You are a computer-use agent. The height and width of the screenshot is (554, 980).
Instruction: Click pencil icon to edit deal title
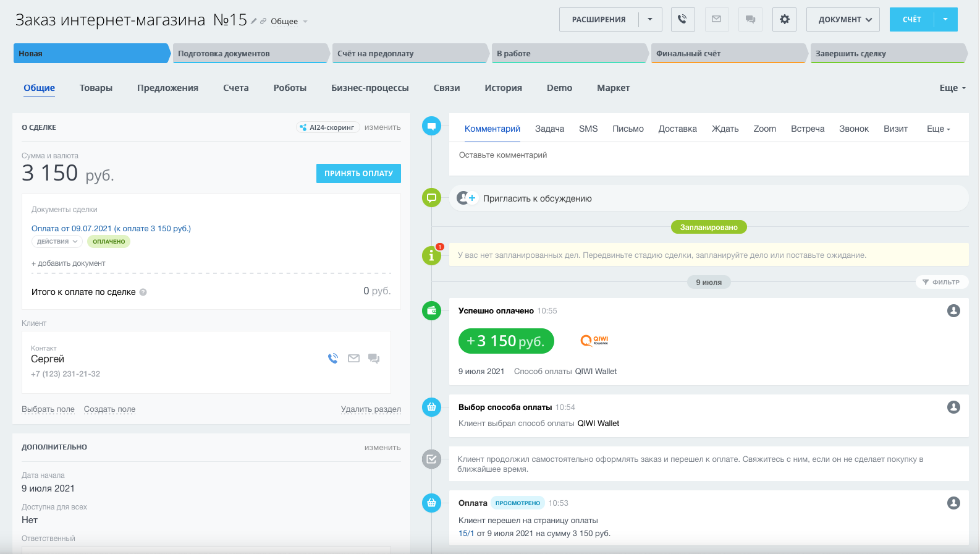tap(253, 21)
